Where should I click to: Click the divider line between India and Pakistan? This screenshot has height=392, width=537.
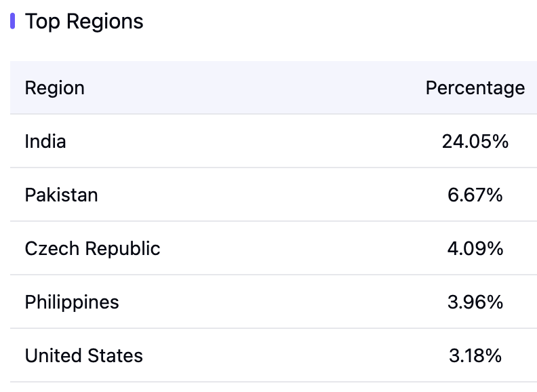point(271,168)
